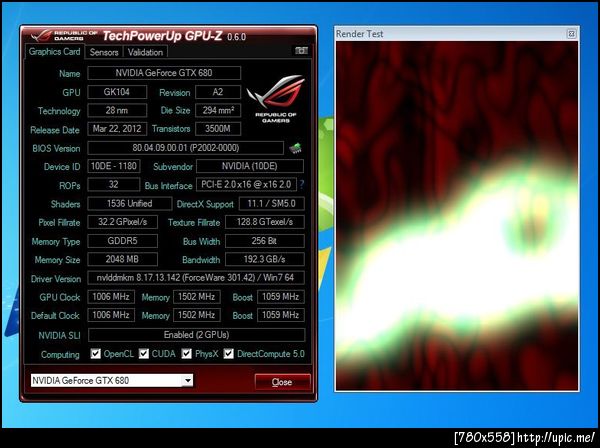This screenshot has width=600, height=448.
Task: Click the Device ID value 10DE - 1180
Action: [x=114, y=166]
